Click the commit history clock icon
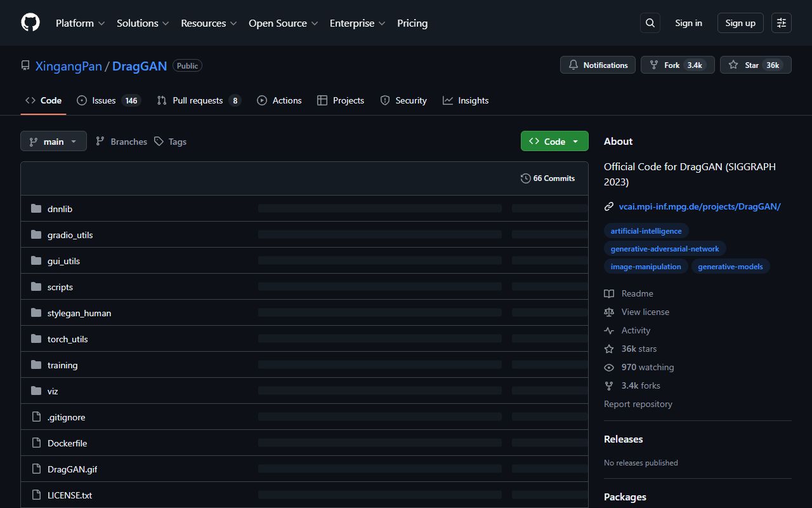Viewport: 812px width, 508px height. point(526,178)
